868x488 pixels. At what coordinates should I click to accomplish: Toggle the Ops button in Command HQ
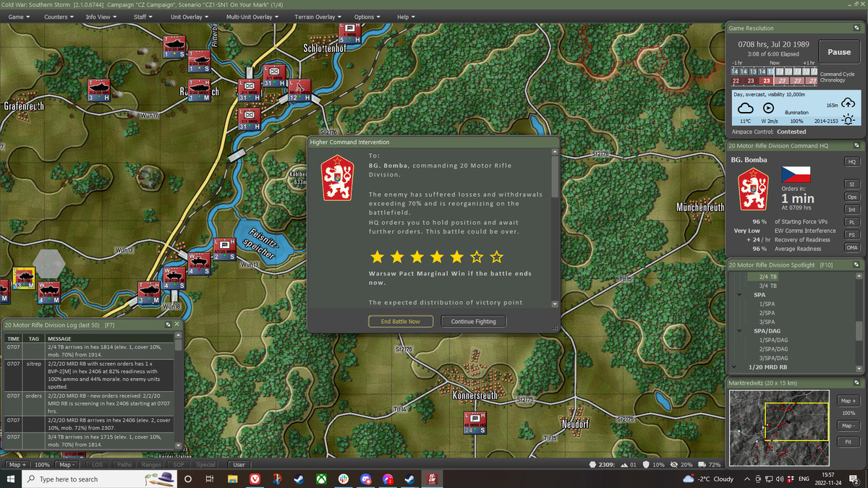click(851, 197)
